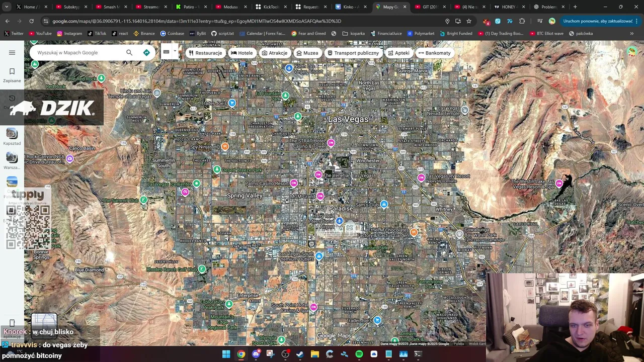Click the Las Vegas South Premium Outlets marker
This screenshot has height=362, width=644.
[x=319, y=256]
